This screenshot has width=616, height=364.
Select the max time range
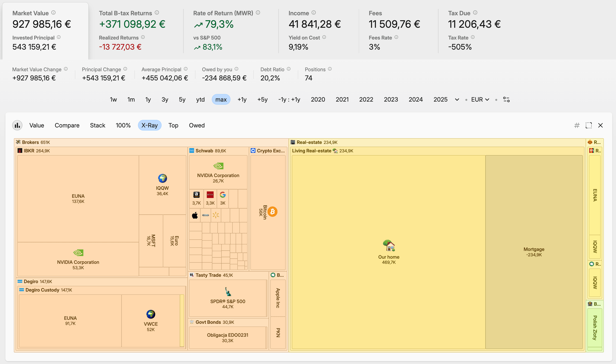[x=221, y=99]
